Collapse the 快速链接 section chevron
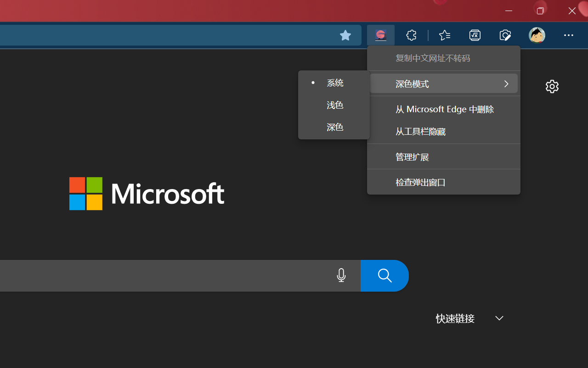 499,318
